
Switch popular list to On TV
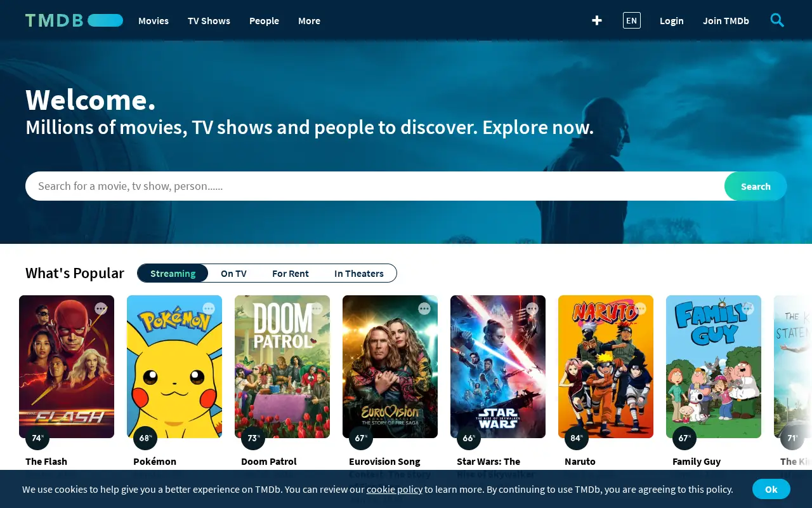[x=233, y=273]
